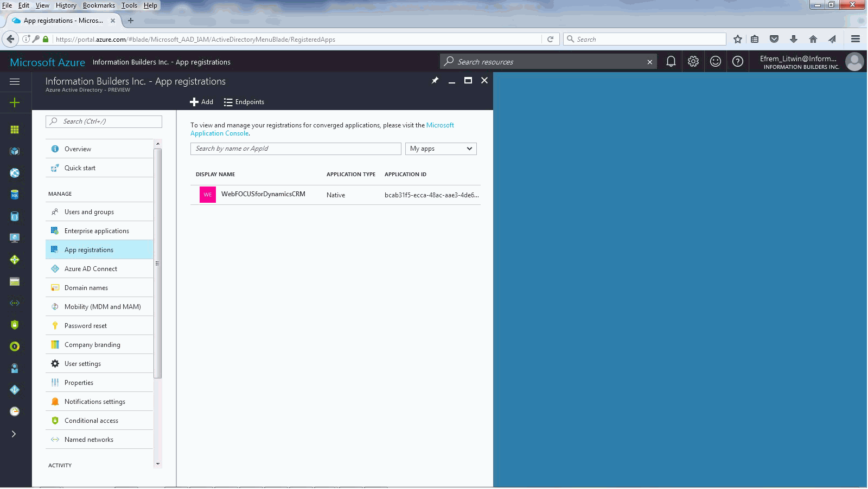The height and width of the screenshot is (489, 868).
Task: Click the blade menu scrollbar down arrow
Action: click(158, 464)
